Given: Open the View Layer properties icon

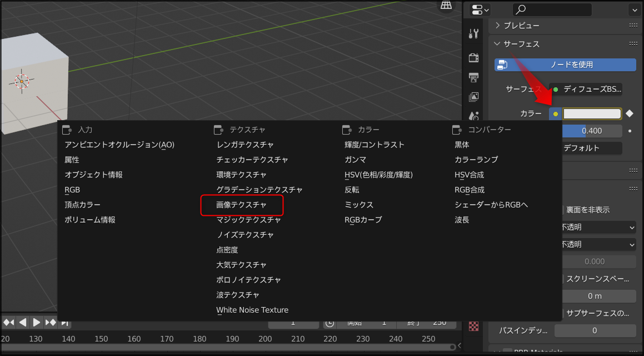Looking at the screenshot, I should click(x=473, y=97).
